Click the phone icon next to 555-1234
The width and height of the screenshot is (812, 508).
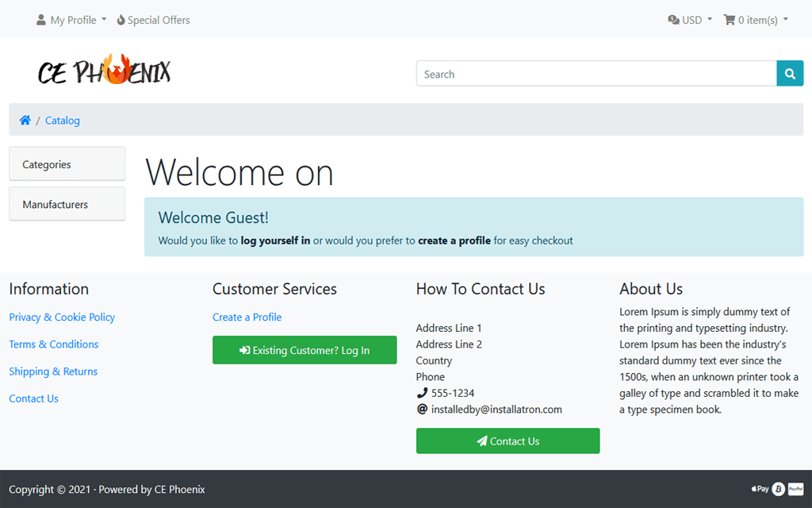422,393
